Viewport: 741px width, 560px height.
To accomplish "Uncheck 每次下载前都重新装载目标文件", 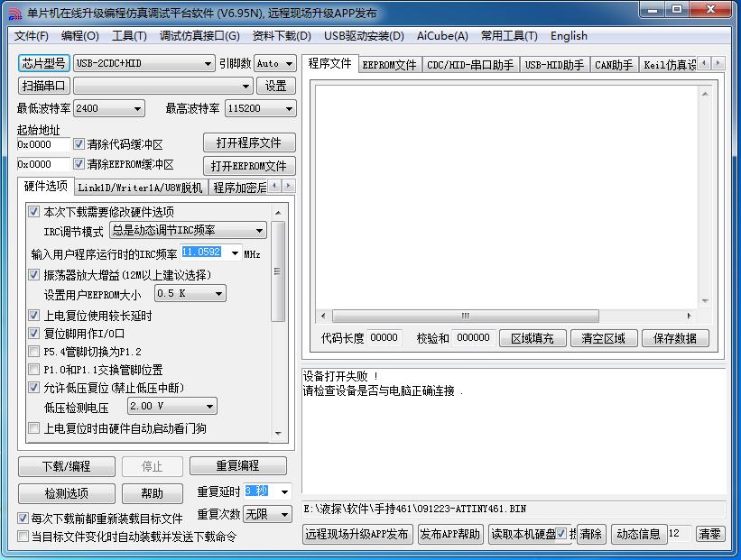I will coord(23,519).
